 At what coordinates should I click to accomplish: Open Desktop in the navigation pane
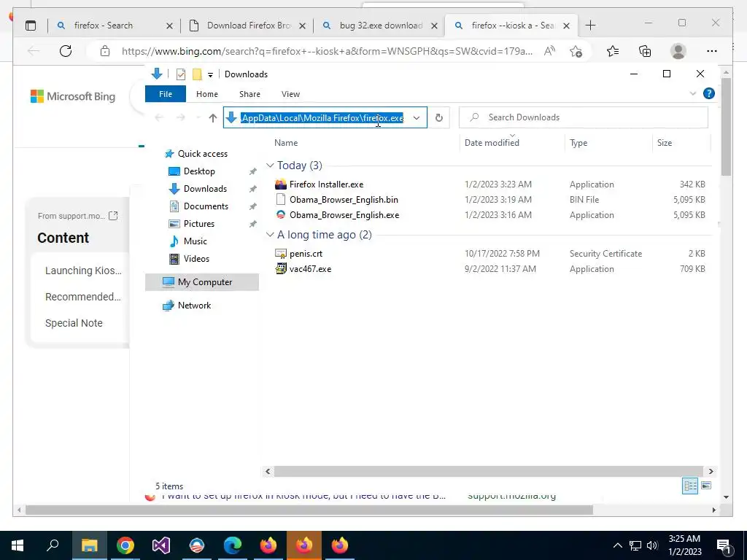(x=199, y=171)
